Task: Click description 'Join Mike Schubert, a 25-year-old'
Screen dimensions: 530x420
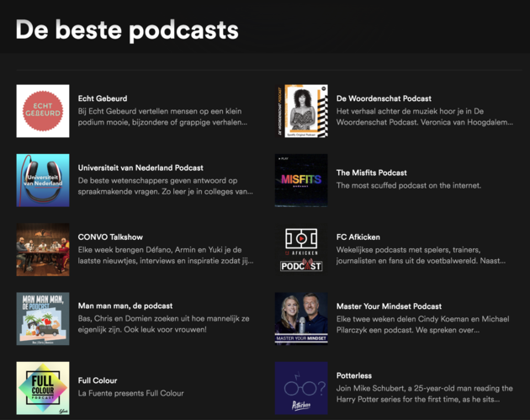Action: click(425, 394)
